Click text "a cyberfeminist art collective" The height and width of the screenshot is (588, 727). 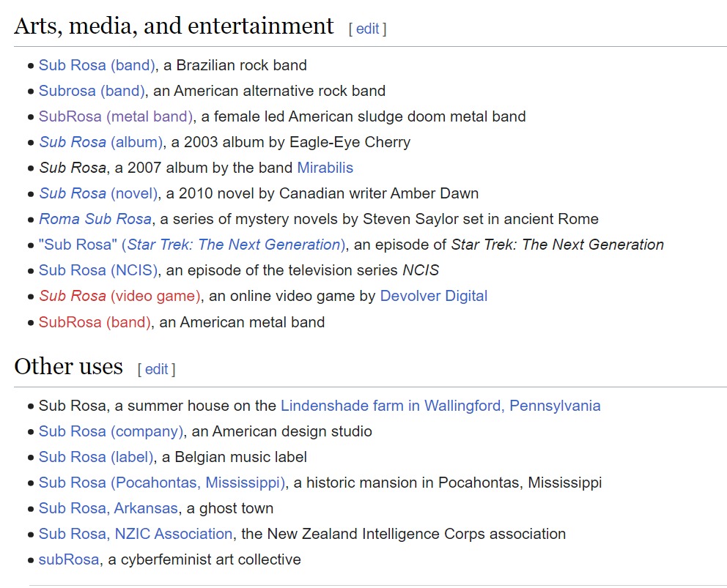pyautogui.click(x=204, y=559)
